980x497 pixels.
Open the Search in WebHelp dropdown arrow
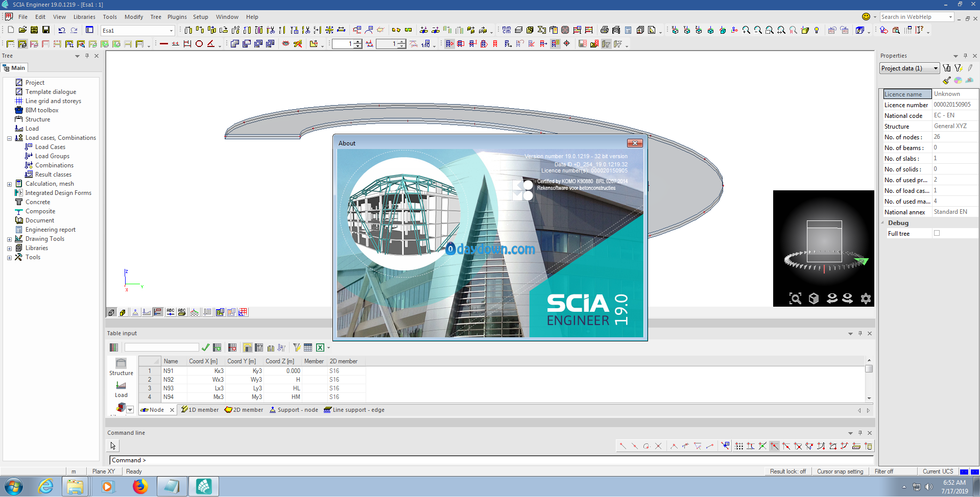950,17
